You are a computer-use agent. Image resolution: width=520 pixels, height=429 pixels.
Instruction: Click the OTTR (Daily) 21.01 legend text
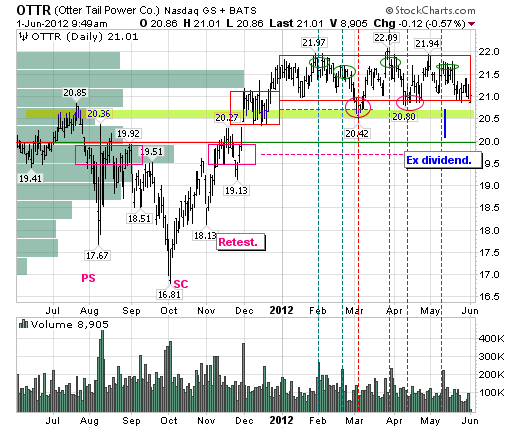click(85, 36)
